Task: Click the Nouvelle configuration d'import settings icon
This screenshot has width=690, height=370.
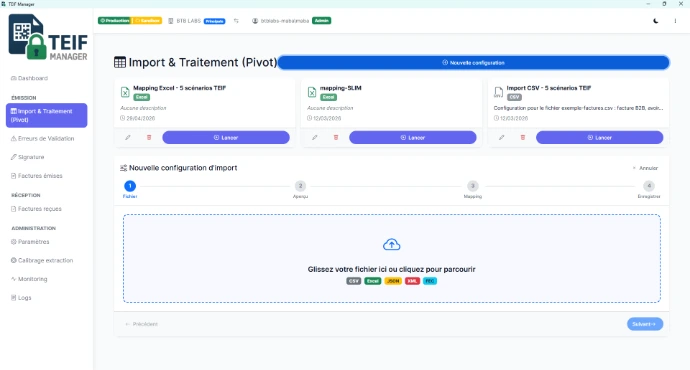Action: (x=124, y=168)
